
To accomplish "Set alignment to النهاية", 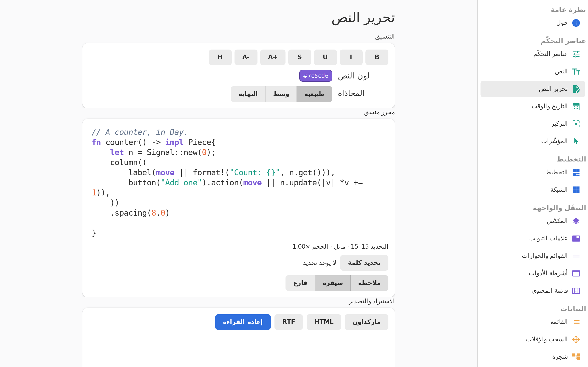I will pyautogui.click(x=248, y=94).
